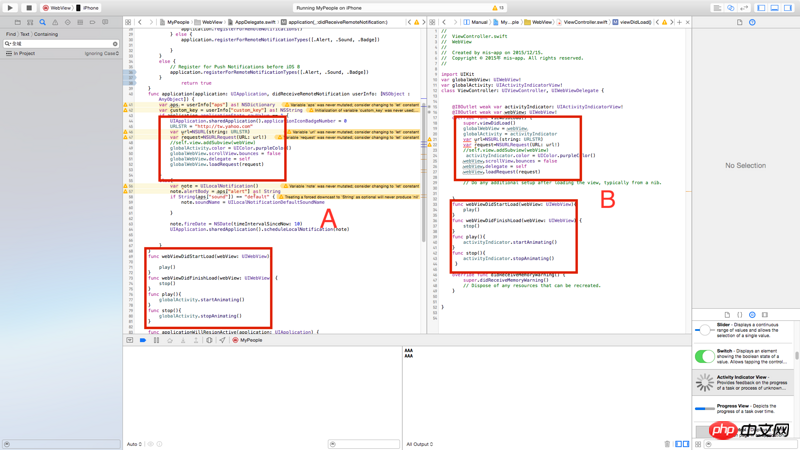Viewport: 800px width, 450px height.
Task: Go forward in left editor history
Action: 151,22
